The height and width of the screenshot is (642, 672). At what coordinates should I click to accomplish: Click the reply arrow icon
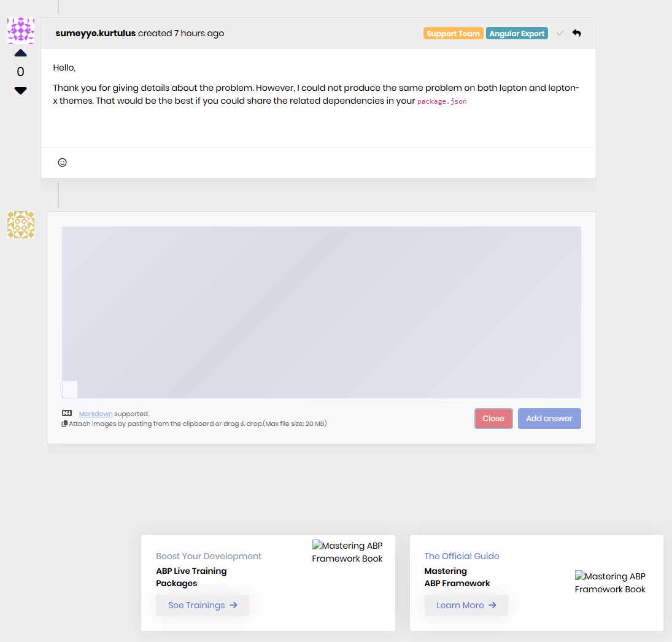576,33
